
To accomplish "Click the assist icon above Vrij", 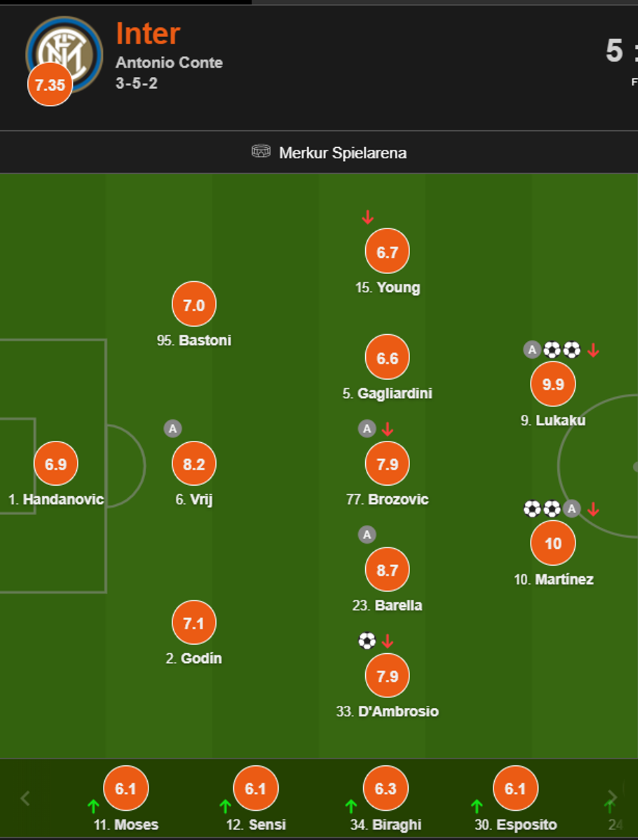I will pos(173,428).
